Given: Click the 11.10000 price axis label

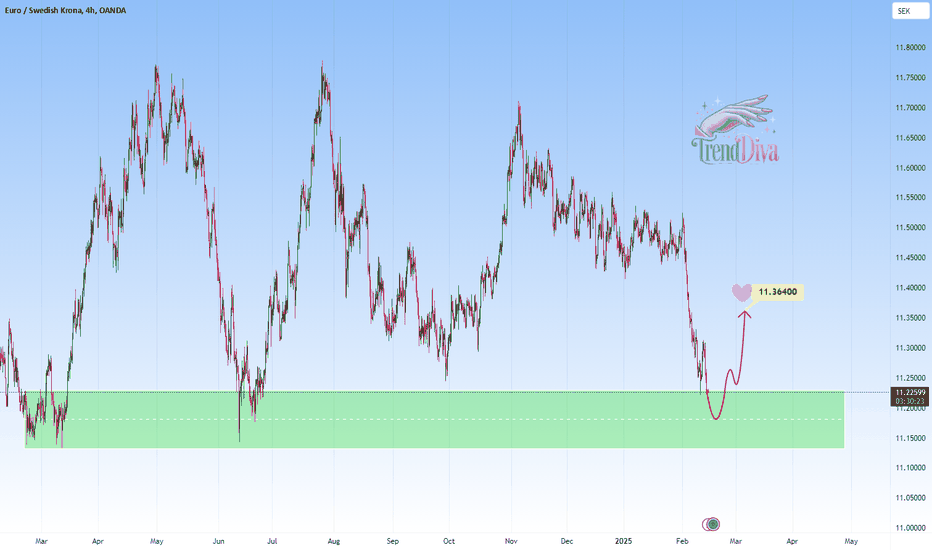Looking at the screenshot, I should coord(911,468).
